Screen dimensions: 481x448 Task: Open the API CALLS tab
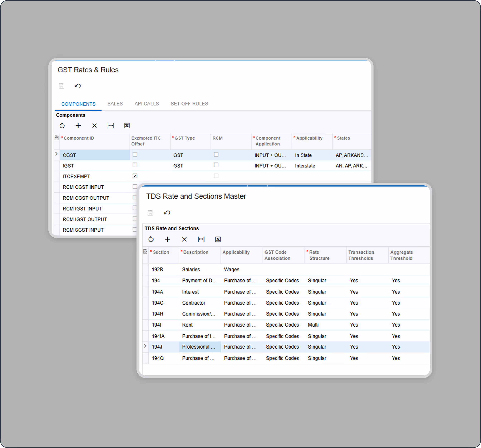coord(147,104)
